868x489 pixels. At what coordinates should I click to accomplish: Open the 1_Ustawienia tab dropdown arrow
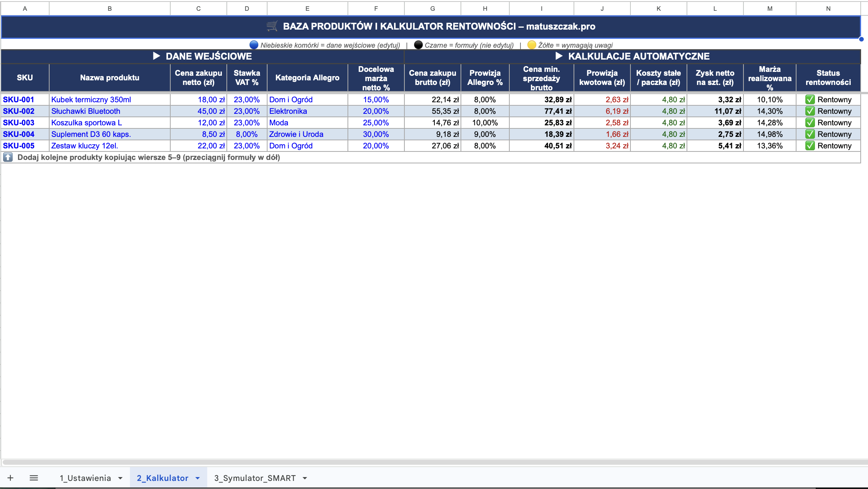[120, 478]
